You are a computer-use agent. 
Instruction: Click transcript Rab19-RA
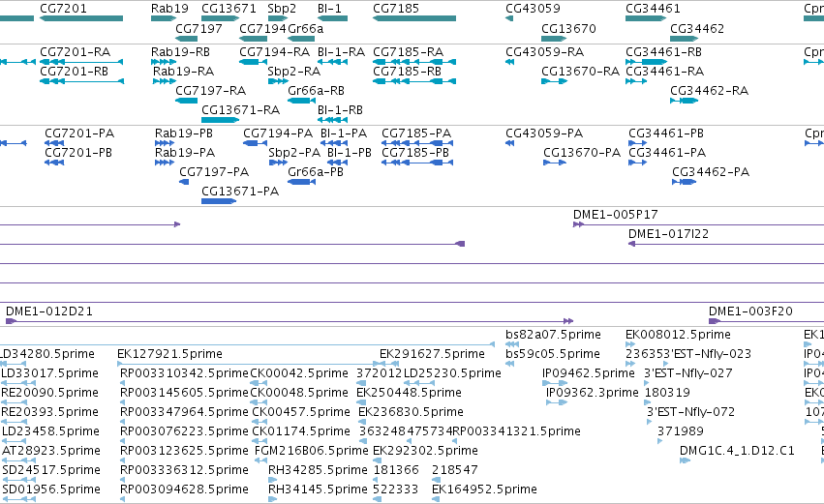165,81
